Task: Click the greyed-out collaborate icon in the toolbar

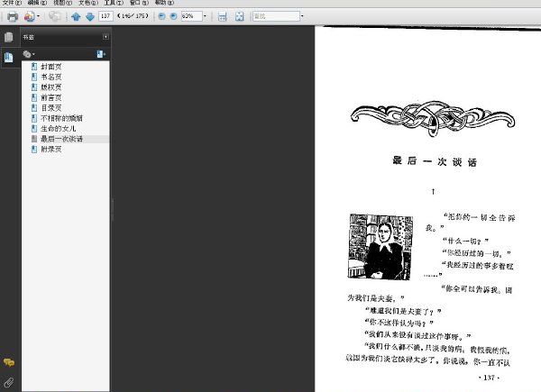Action: (54, 16)
